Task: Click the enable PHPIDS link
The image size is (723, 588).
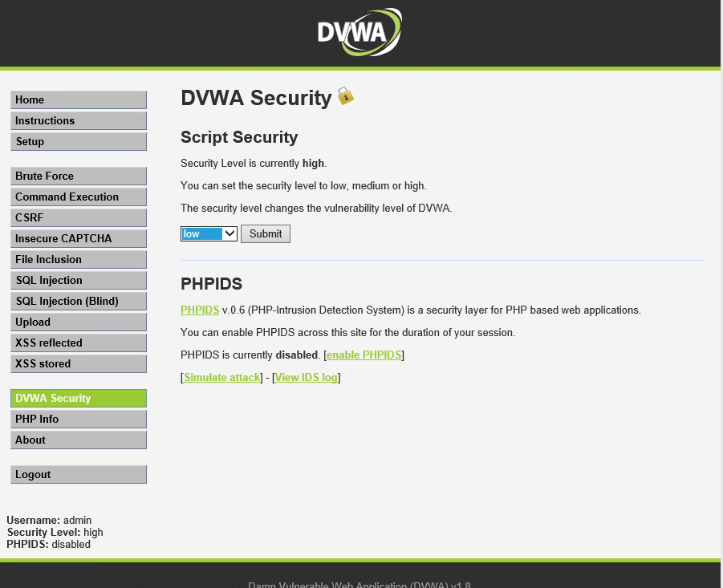Action: click(x=364, y=355)
